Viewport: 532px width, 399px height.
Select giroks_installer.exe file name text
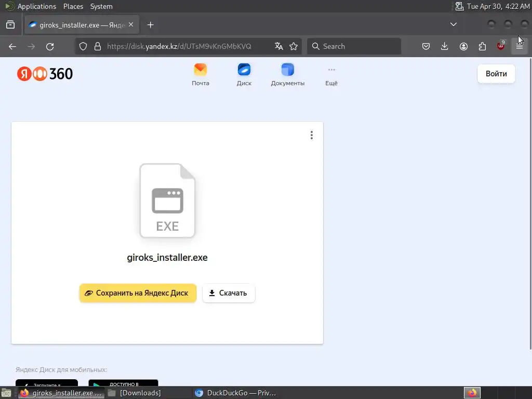pyautogui.click(x=167, y=258)
